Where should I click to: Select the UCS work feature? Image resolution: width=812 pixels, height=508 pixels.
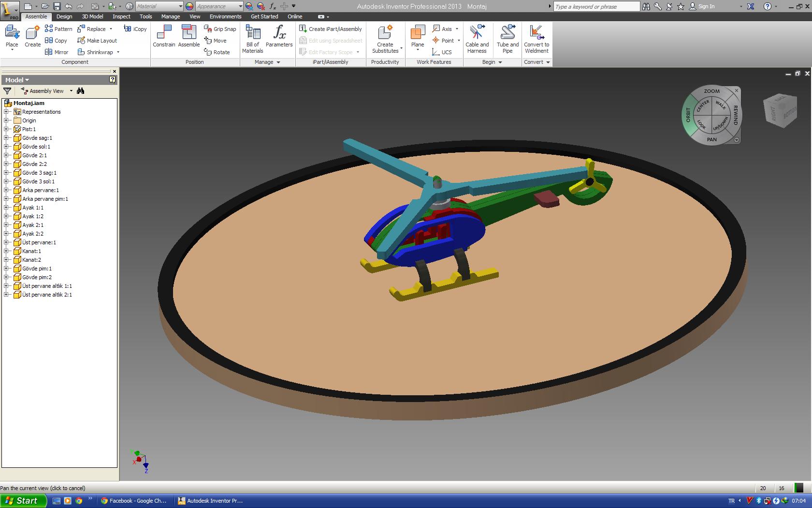point(442,52)
